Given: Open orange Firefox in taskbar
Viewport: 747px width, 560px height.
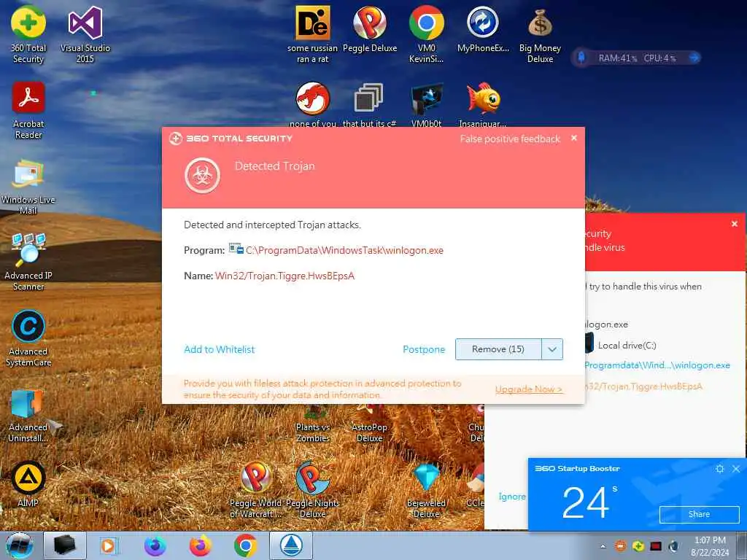Looking at the screenshot, I should 200,545.
